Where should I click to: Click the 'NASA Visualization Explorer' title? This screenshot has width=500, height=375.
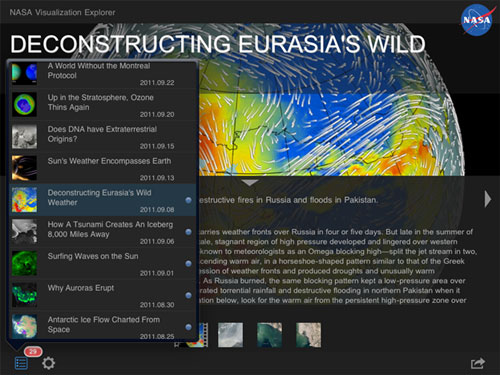coord(62,12)
